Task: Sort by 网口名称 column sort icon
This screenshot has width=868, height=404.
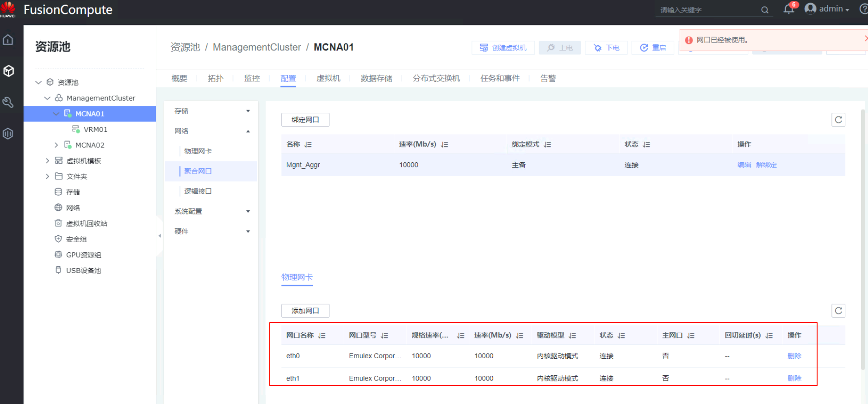Action: [322, 336]
